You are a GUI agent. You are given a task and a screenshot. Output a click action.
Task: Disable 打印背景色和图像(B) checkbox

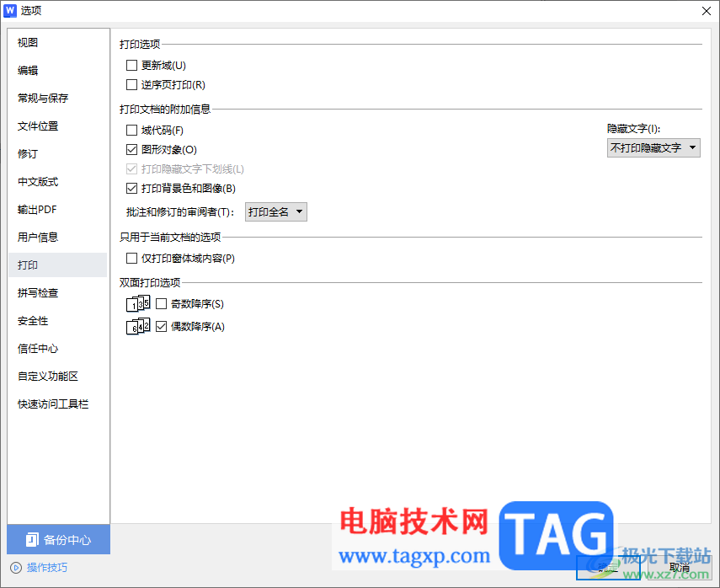pos(131,189)
